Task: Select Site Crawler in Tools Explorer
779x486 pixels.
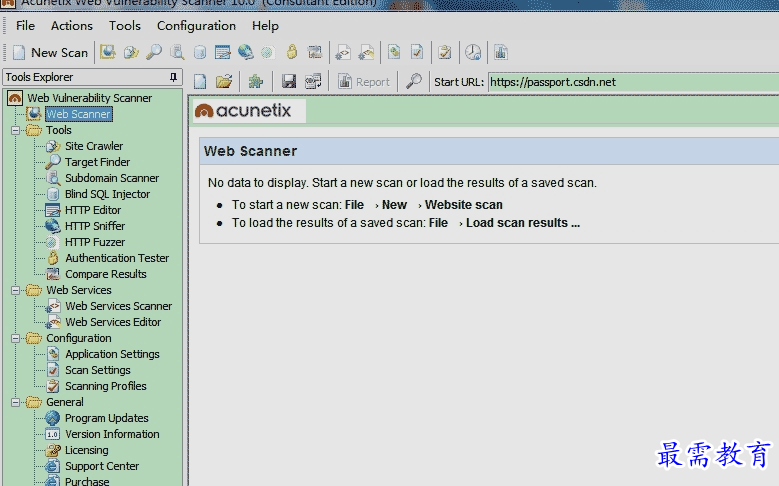Action: (94, 146)
